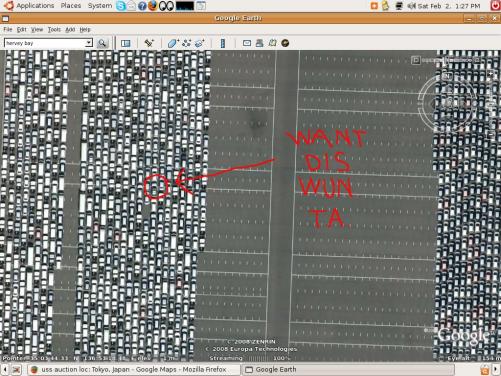Open the View menu
The width and height of the screenshot is (501, 376).
pos(37,29)
